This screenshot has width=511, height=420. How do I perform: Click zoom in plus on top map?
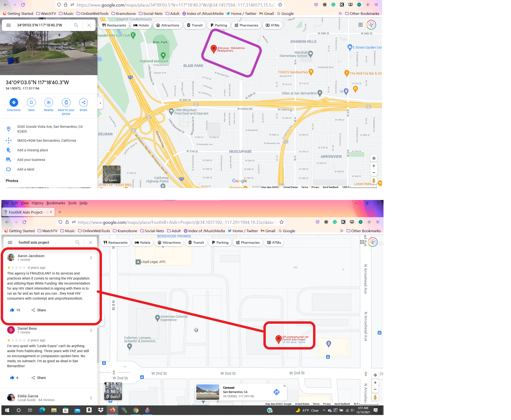pyautogui.click(x=374, y=166)
